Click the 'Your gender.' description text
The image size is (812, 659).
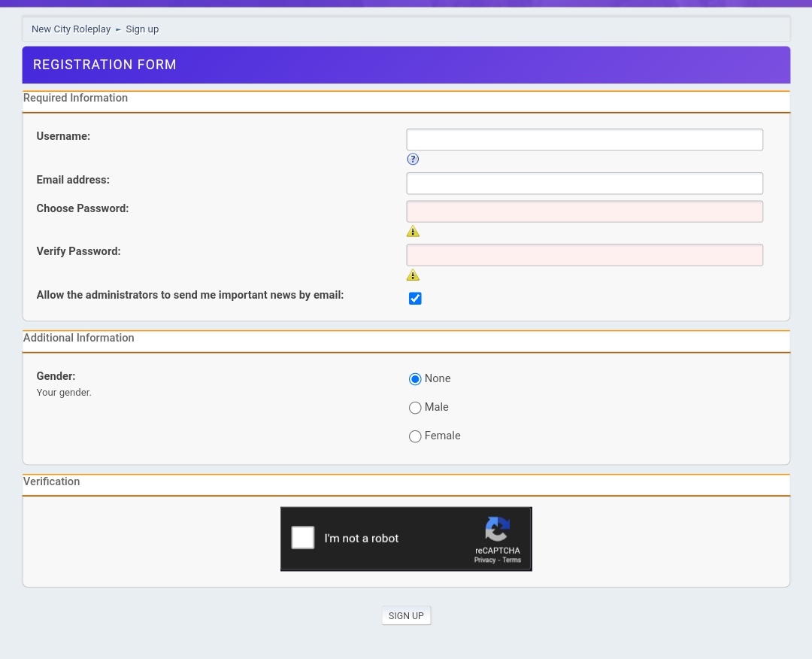pyautogui.click(x=64, y=392)
